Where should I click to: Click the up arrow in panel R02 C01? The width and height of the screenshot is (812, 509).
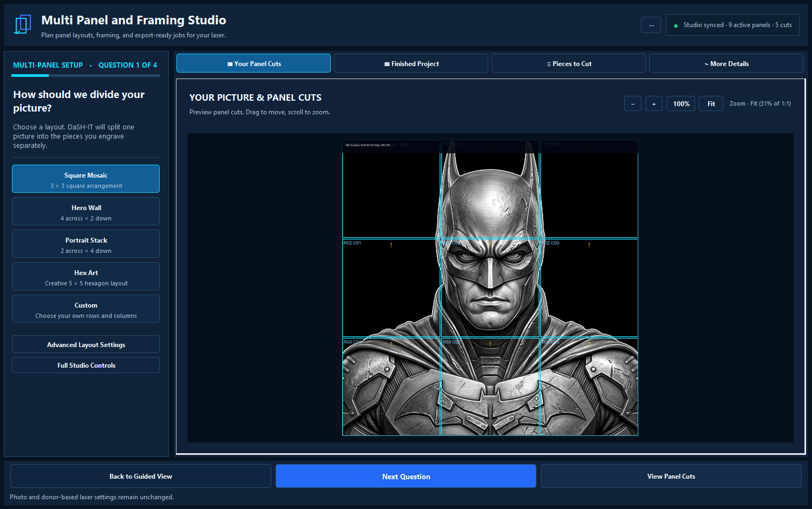tap(391, 245)
